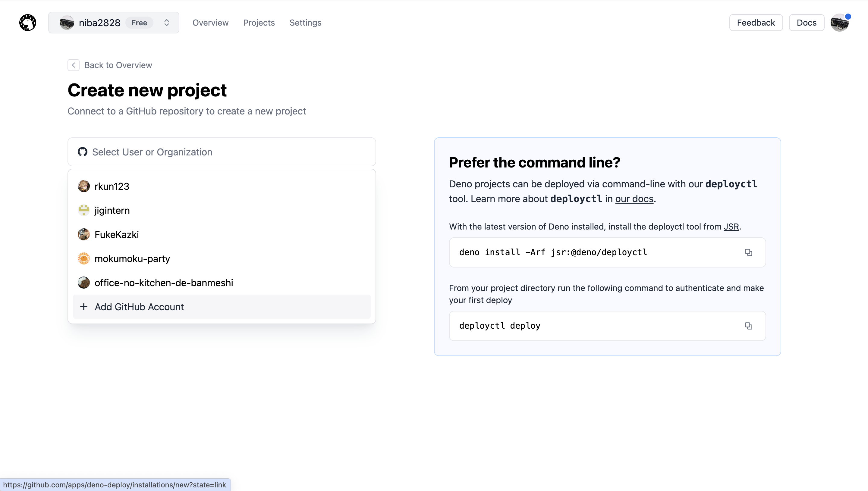Click the mokumoku-party orange avatar
The image size is (868, 491).
84,259
